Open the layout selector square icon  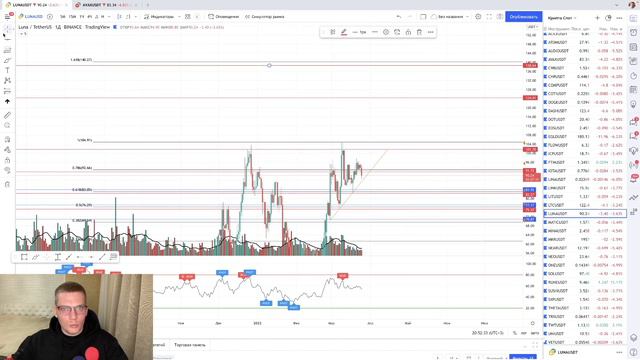(423, 17)
